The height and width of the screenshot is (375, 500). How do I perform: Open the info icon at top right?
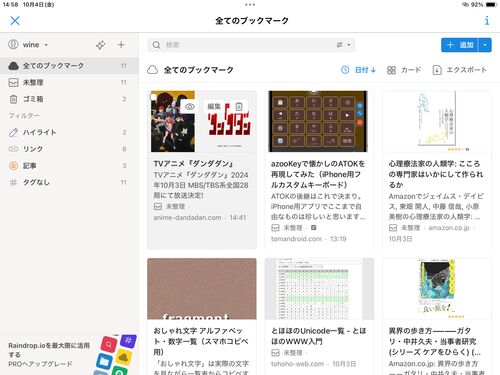point(487,21)
